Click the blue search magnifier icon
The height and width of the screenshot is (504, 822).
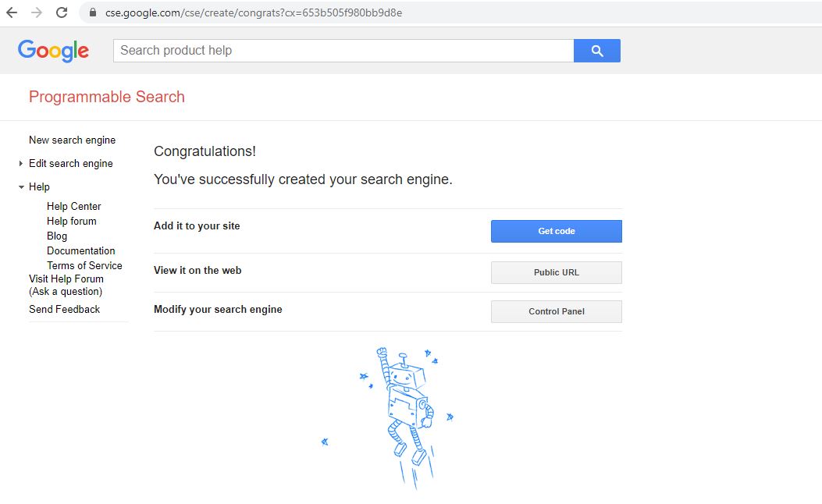click(596, 50)
